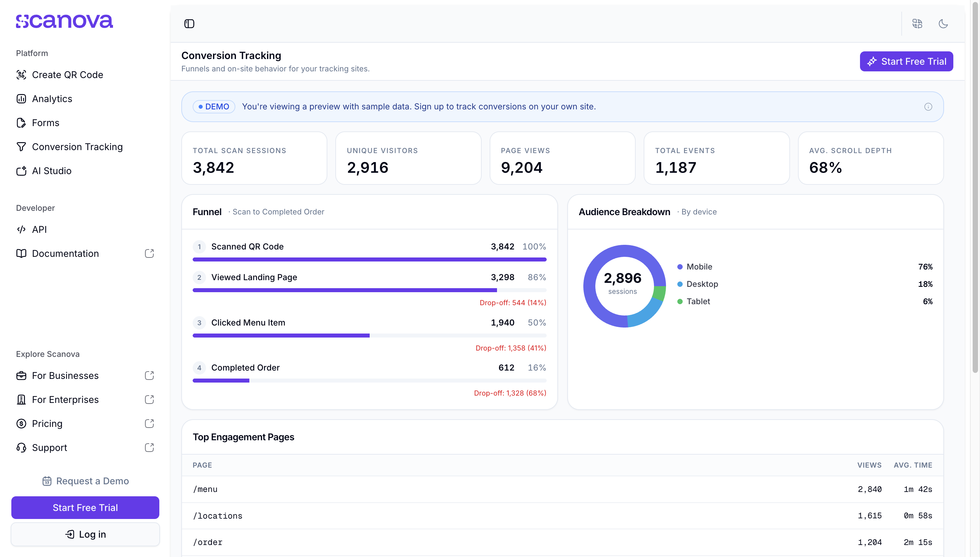The image size is (980, 557).
Task: Go to Analytics in sidebar
Action: (x=85, y=99)
